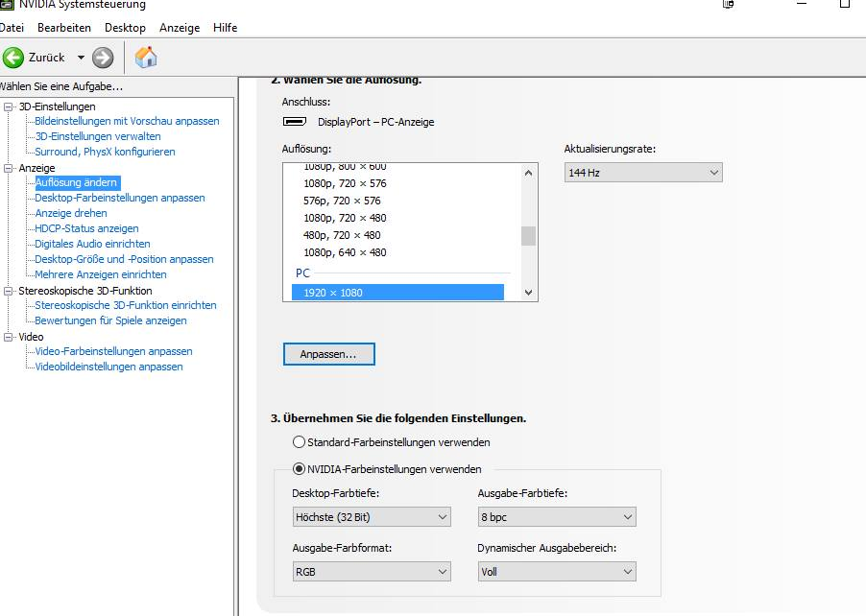Open the Anzeige menu

click(180, 28)
